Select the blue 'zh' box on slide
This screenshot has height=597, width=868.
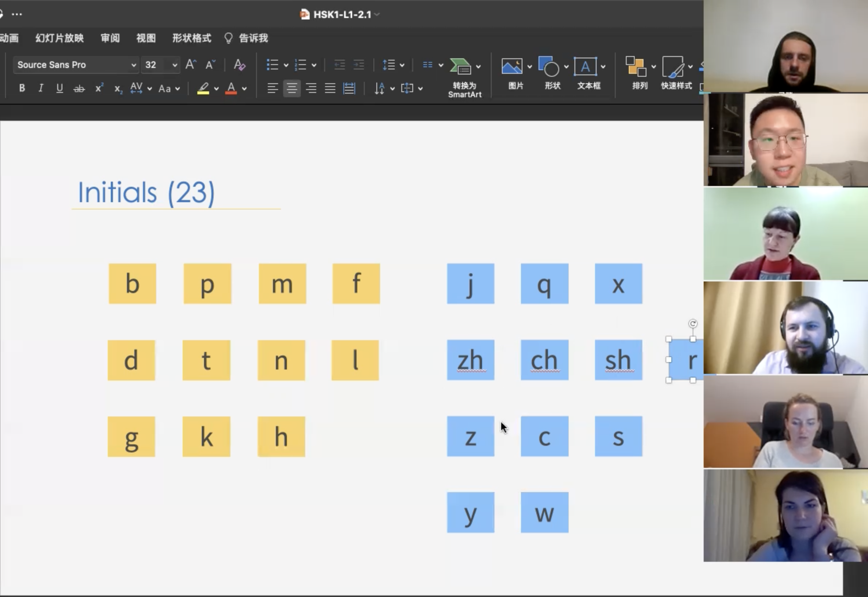[470, 360]
